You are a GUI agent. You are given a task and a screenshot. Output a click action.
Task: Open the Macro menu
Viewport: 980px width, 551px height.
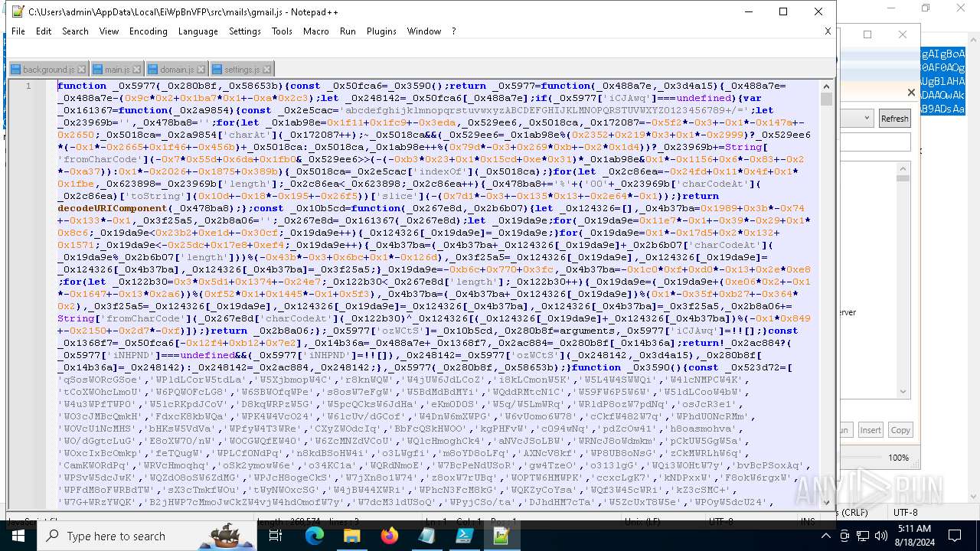pos(315,31)
